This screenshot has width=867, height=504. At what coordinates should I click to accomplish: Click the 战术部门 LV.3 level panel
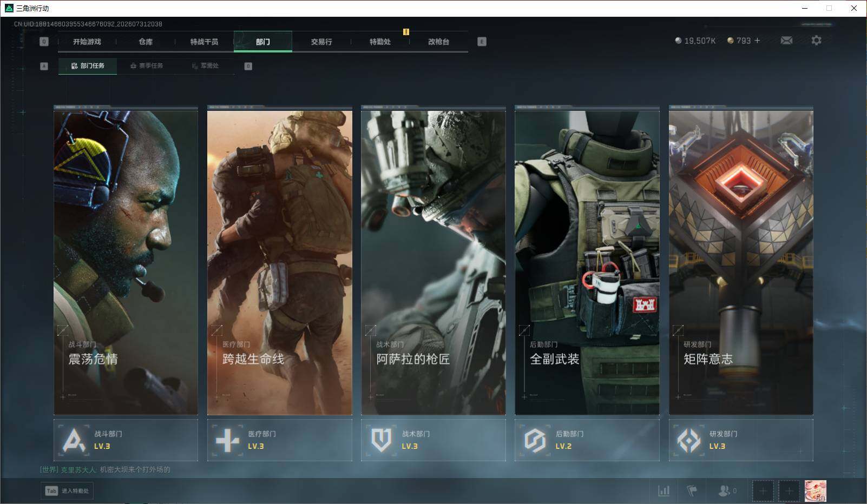pos(433,440)
